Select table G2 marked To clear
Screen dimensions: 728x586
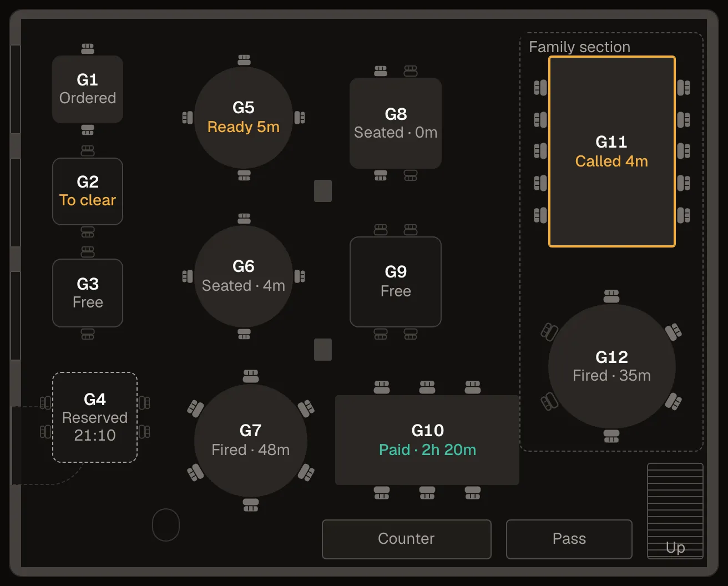pos(88,191)
